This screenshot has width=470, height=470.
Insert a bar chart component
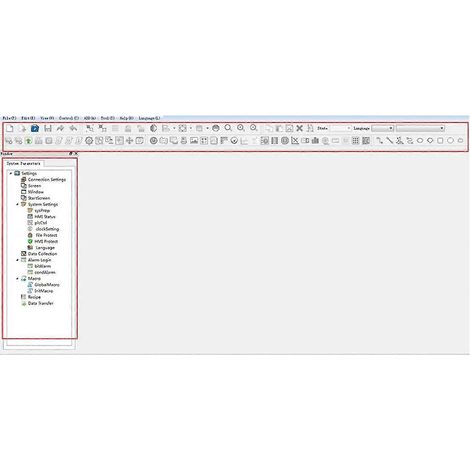pos(315,141)
